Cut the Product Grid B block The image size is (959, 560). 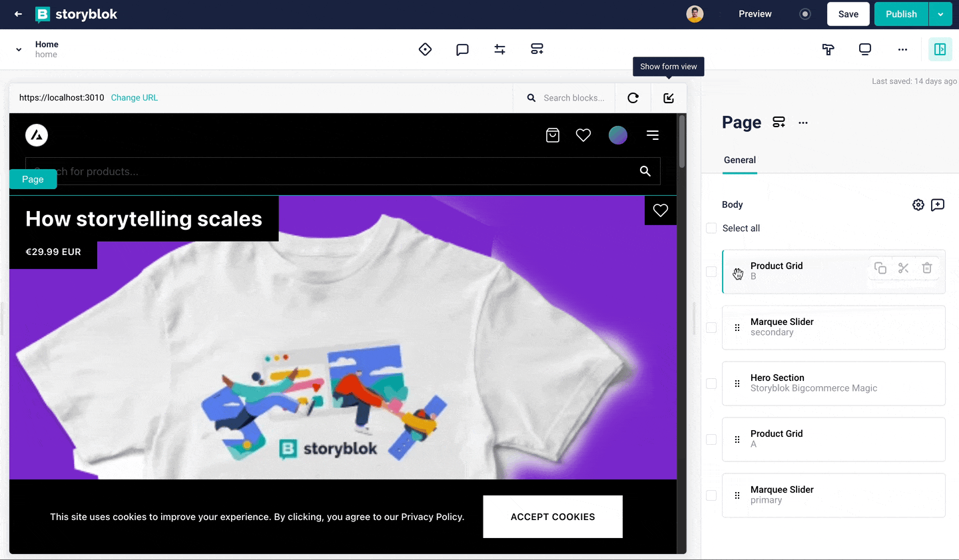(x=904, y=268)
